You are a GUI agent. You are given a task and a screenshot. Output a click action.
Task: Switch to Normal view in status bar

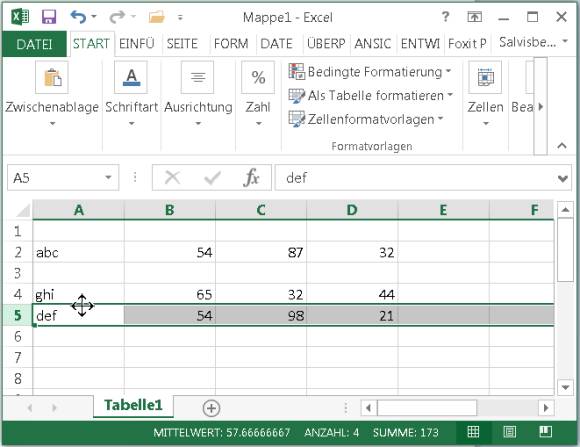click(x=473, y=432)
